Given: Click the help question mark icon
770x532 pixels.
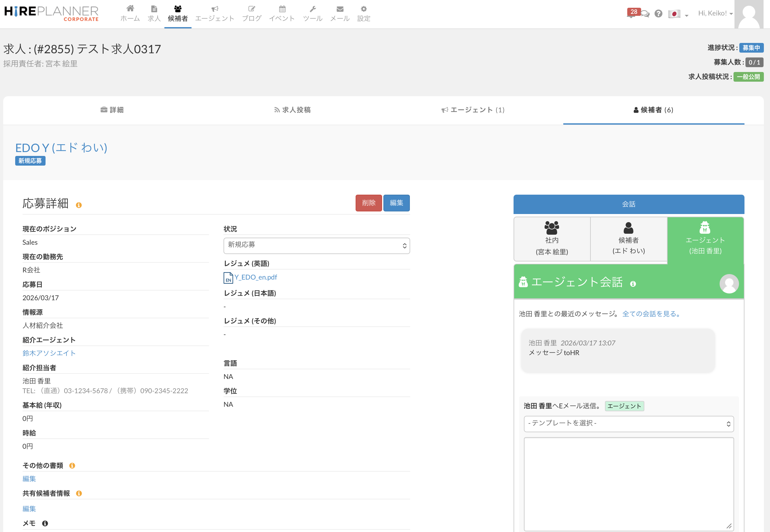Looking at the screenshot, I should (x=658, y=14).
